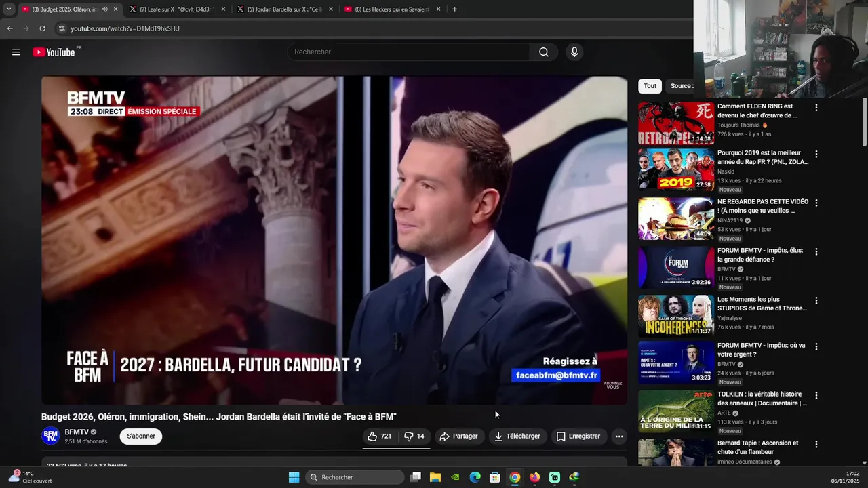This screenshot has width=868, height=488.
Task: Subscribe to BFMTV with S'abonner
Action: (141, 436)
